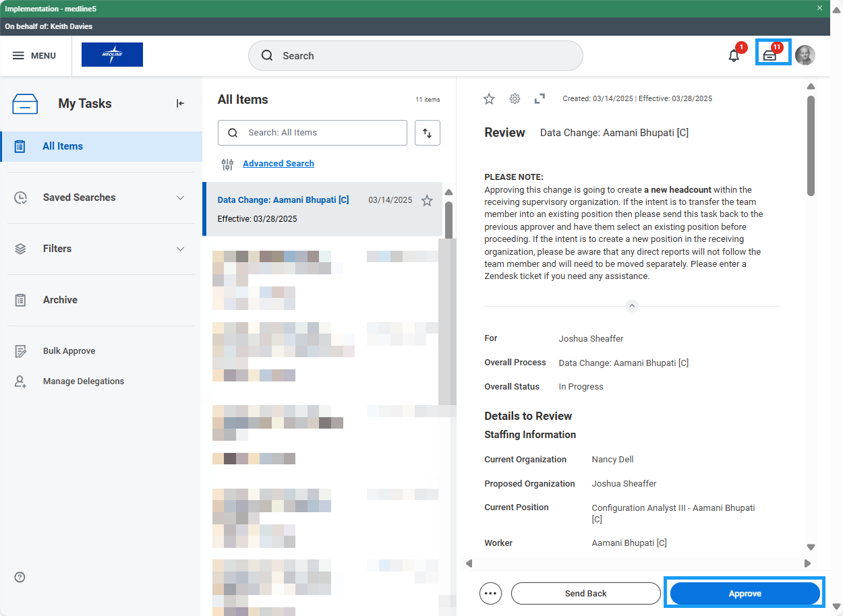Viewport: 843px width, 616px height.
Task: Open Nancy Dell's organization link
Action: click(x=612, y=459)
